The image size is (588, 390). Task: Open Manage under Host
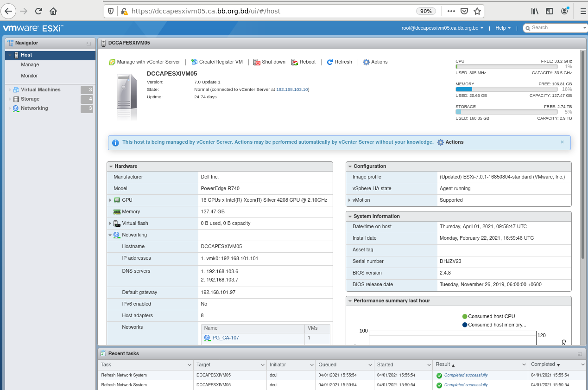[x=30, y=65]
